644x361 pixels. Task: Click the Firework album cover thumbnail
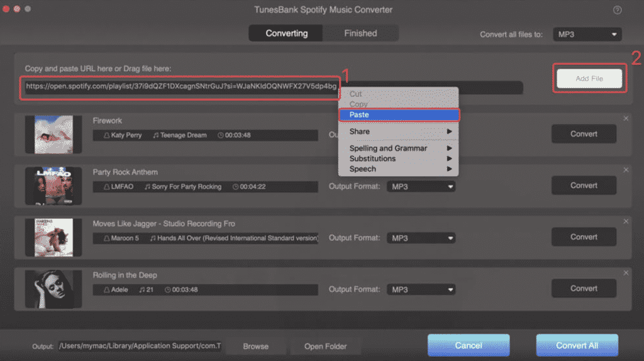click(53, 135)
